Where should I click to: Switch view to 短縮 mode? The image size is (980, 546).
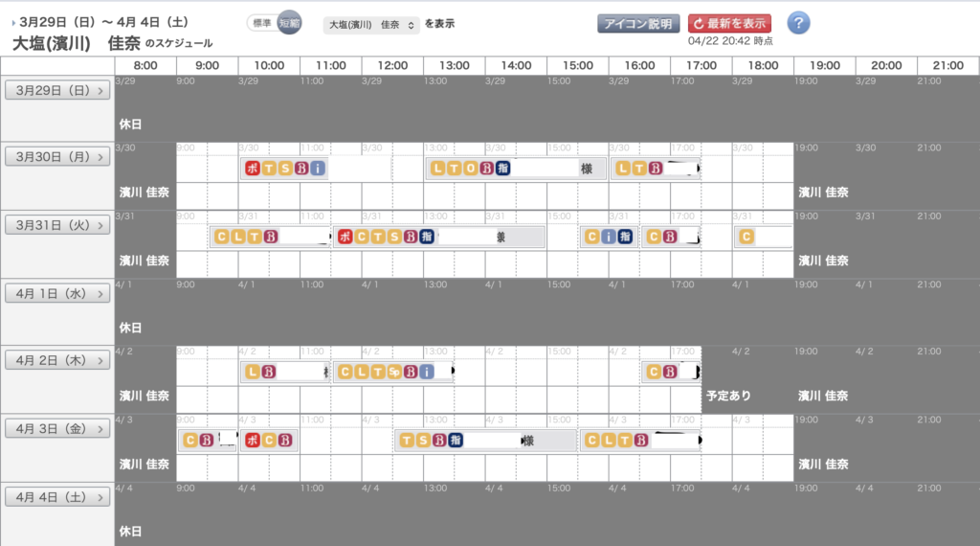point(289,24)
